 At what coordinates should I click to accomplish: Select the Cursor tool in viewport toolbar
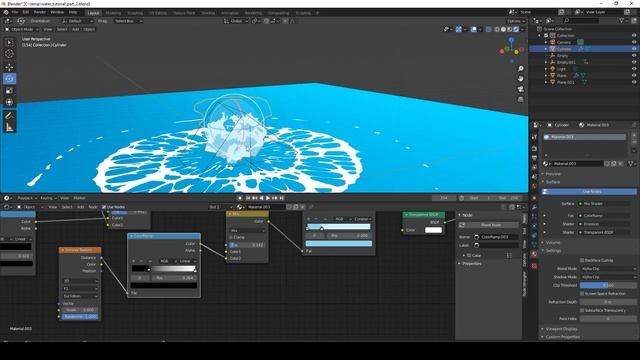click(x=9, y=53)
